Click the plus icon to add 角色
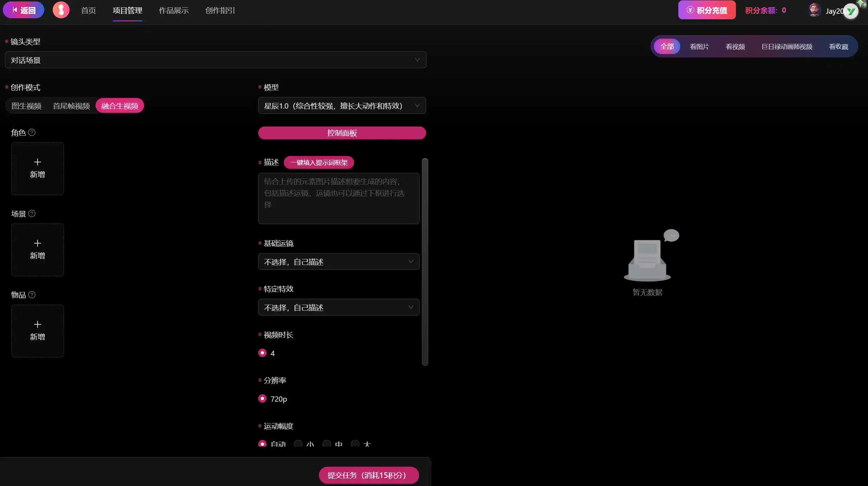This screenshot has height=486, width=868. [38, 162]
